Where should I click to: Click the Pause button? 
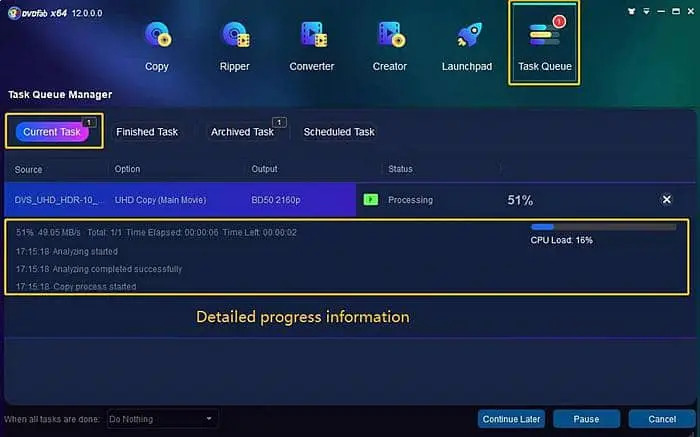tap(586, 419)
